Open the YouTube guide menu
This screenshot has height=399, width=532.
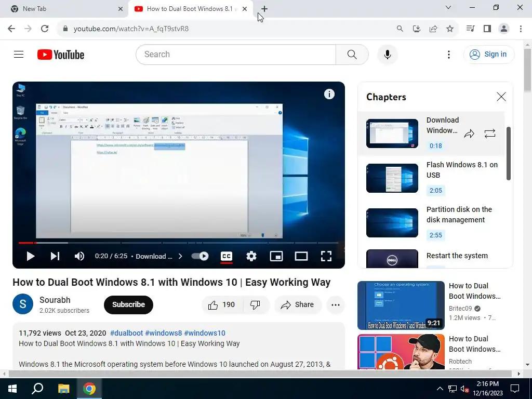[x=19, y=54]
